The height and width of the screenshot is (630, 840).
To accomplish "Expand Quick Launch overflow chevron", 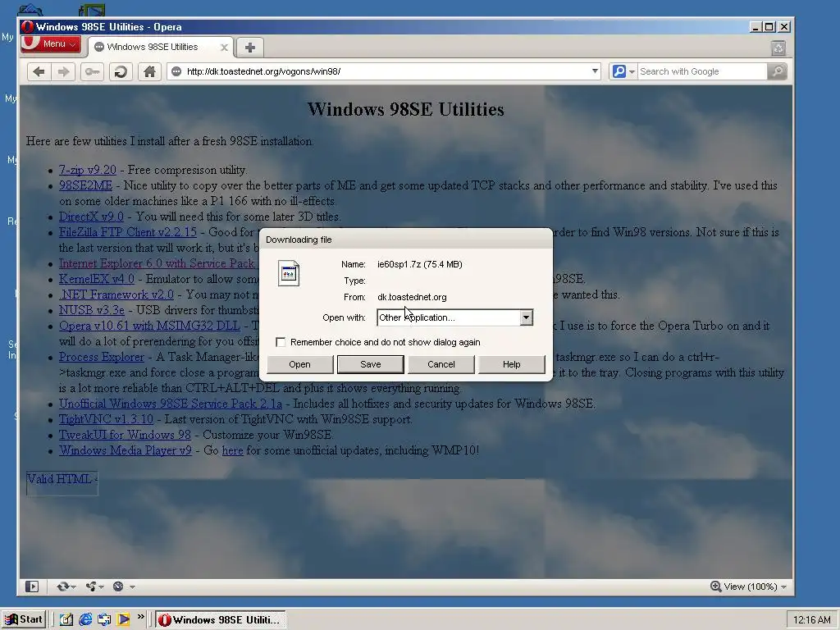I will click(140, 617).
